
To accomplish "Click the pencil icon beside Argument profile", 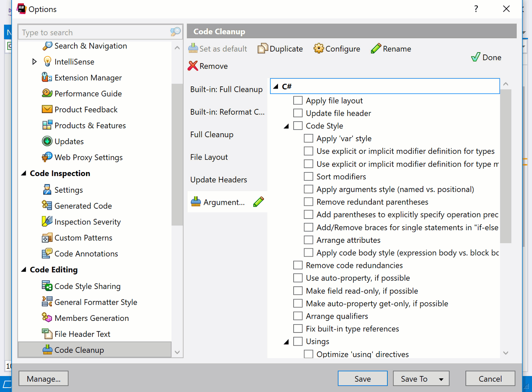I will point(258,202).
